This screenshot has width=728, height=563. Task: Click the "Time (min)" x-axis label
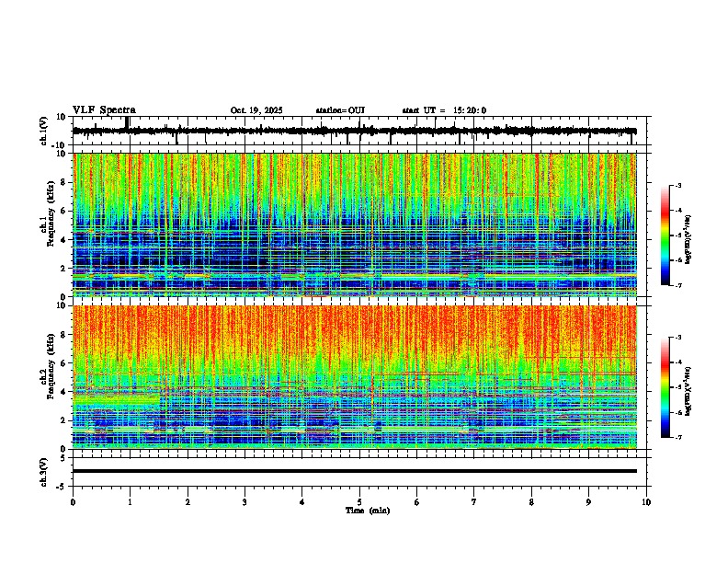368,511
